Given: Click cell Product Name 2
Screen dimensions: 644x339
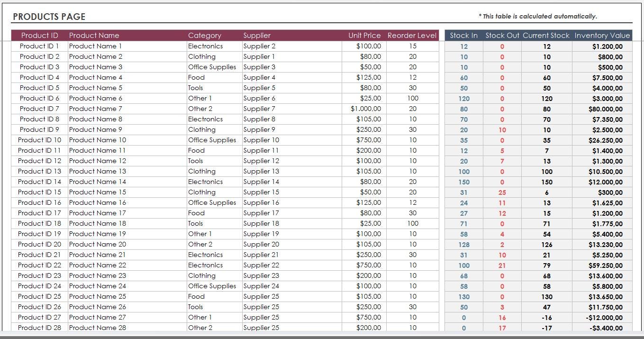Looking at the screenshot, I should (x=127, y=56).
